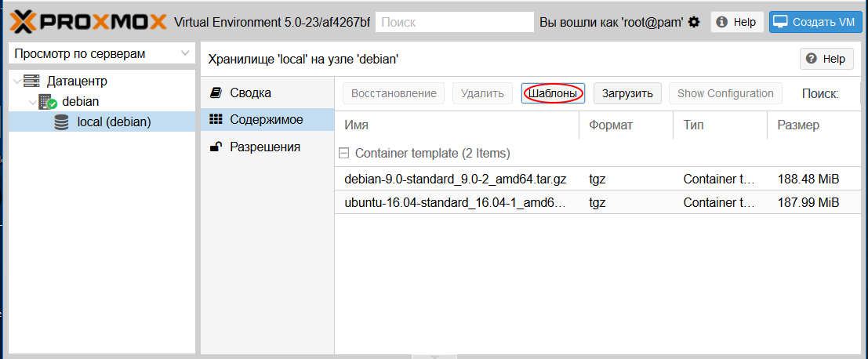Click the Удалить button
868x359 pixels.
coord(482,93)
